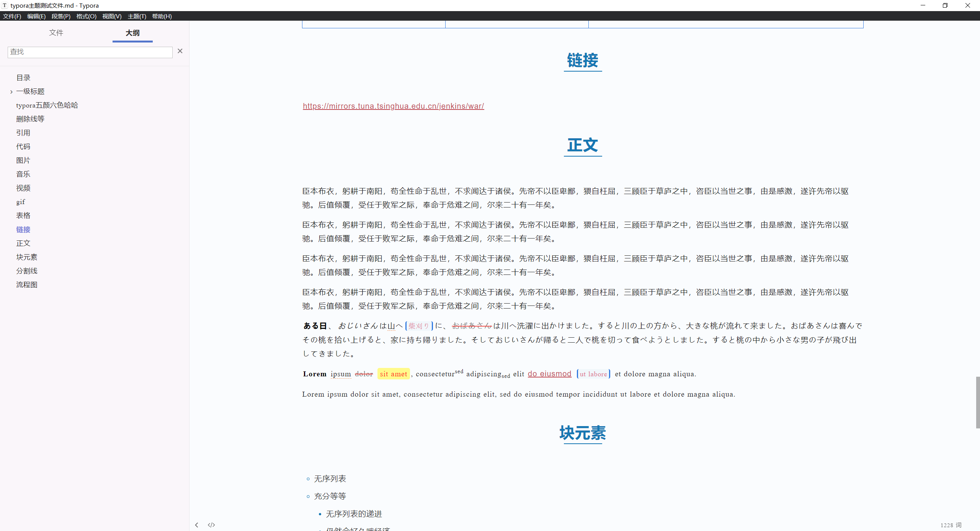Jump to 图片 in outline
Screen dimensions: 980x531
23,160
